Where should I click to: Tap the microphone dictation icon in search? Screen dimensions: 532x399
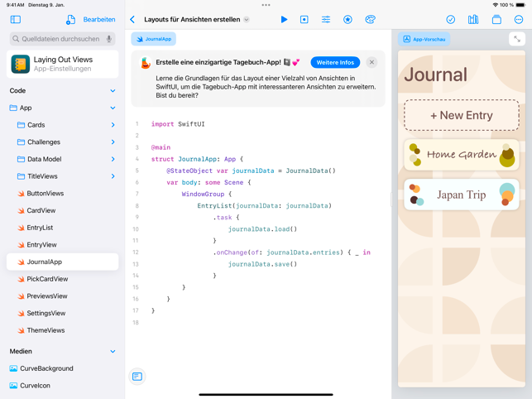[x=109, y=39]
